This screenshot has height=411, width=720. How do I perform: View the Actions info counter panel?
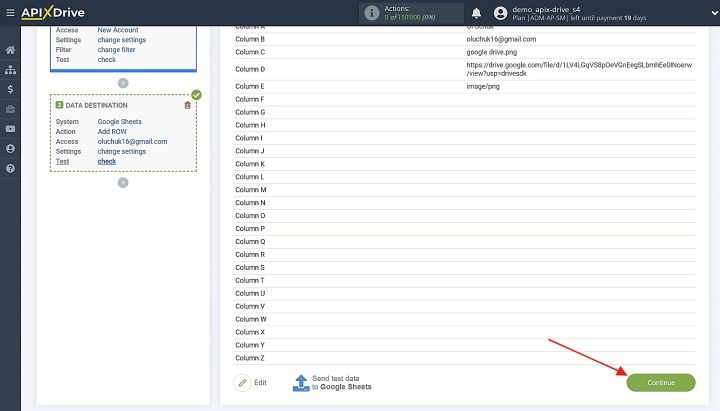(411, 13)
